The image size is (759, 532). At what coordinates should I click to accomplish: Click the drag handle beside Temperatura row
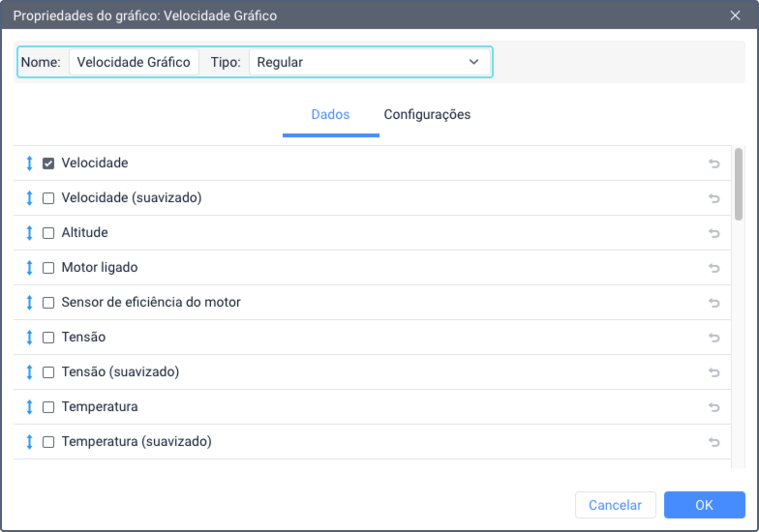(x=29, y=407)
